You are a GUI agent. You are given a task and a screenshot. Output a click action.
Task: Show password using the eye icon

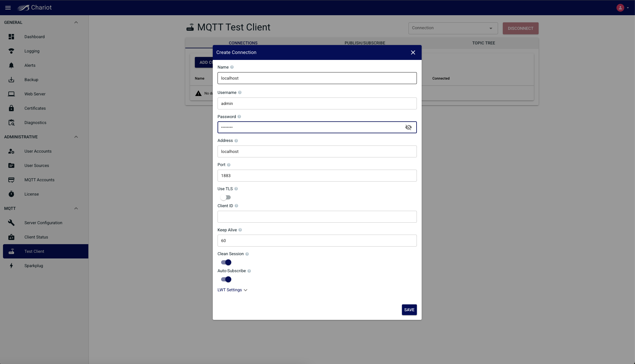[x=408, y=127]
